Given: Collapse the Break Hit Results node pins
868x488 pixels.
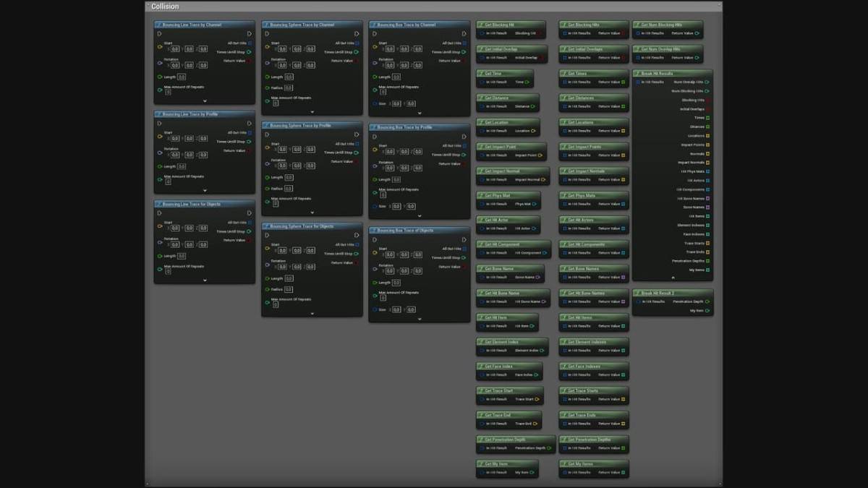Looking at the screenshot, I should pos(673,278).
